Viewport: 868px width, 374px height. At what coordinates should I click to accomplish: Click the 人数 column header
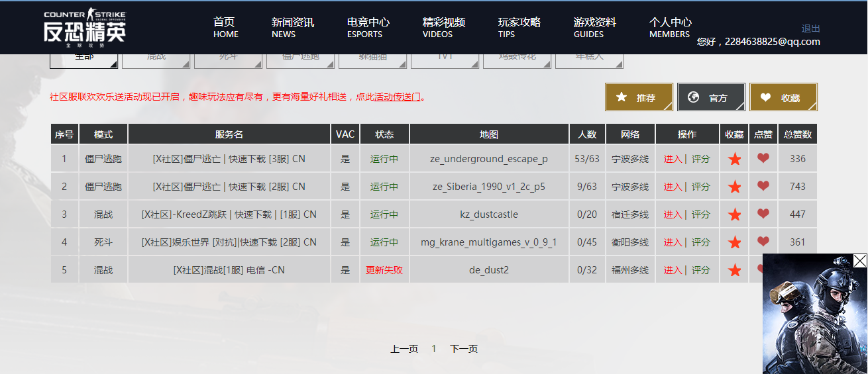tap(587, 134)
